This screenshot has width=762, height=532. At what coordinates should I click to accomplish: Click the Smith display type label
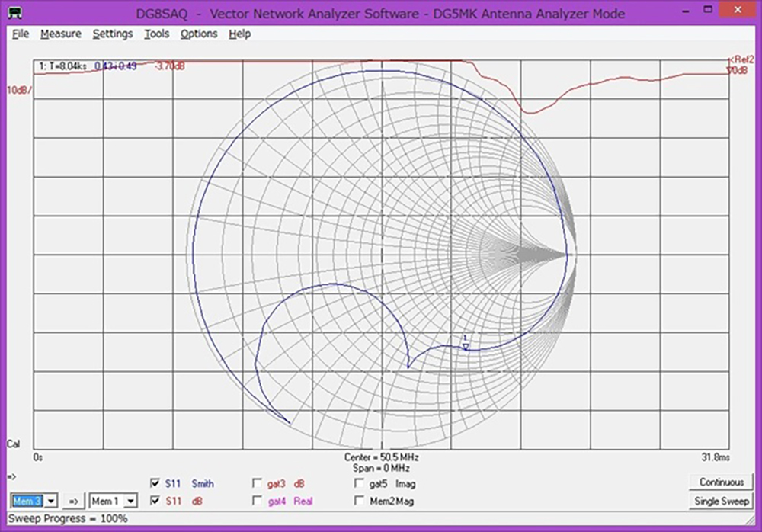point(203,483)
